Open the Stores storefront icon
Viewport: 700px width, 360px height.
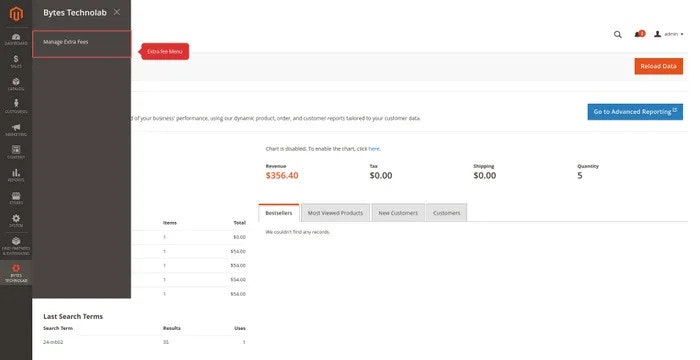click(x=16, y=198)
